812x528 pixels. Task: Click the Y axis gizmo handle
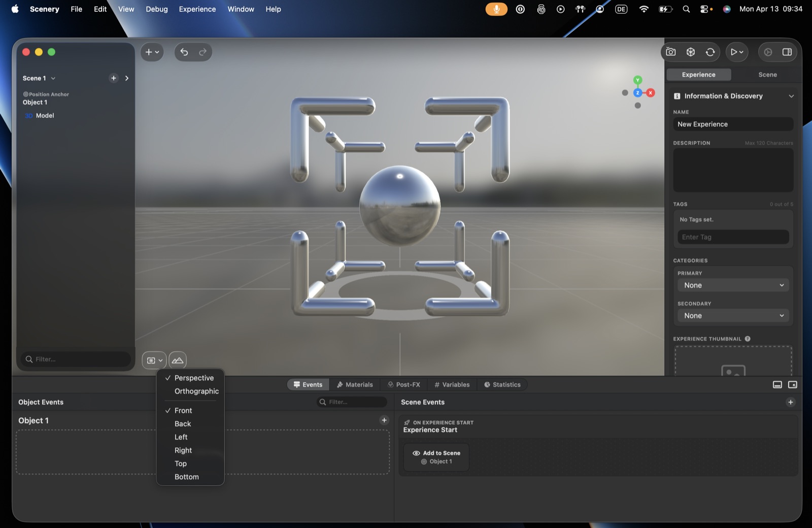click(638, 80)
